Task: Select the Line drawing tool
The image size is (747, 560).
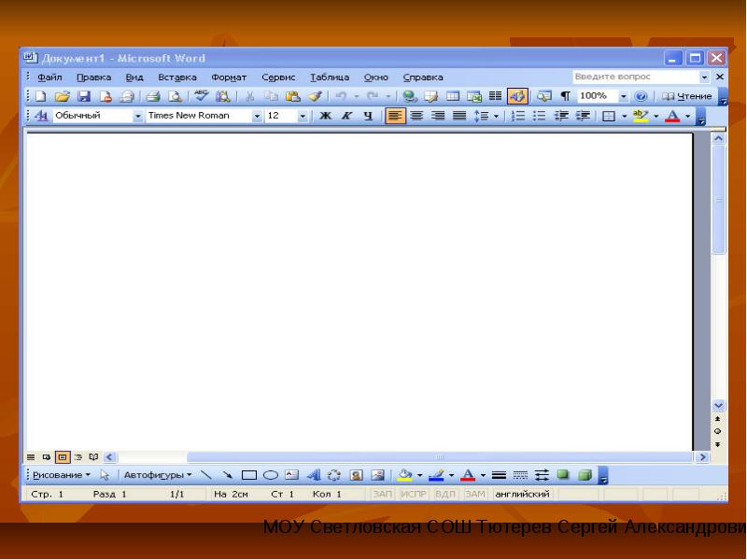Action: pyautogui.click(x=205, y=475)
